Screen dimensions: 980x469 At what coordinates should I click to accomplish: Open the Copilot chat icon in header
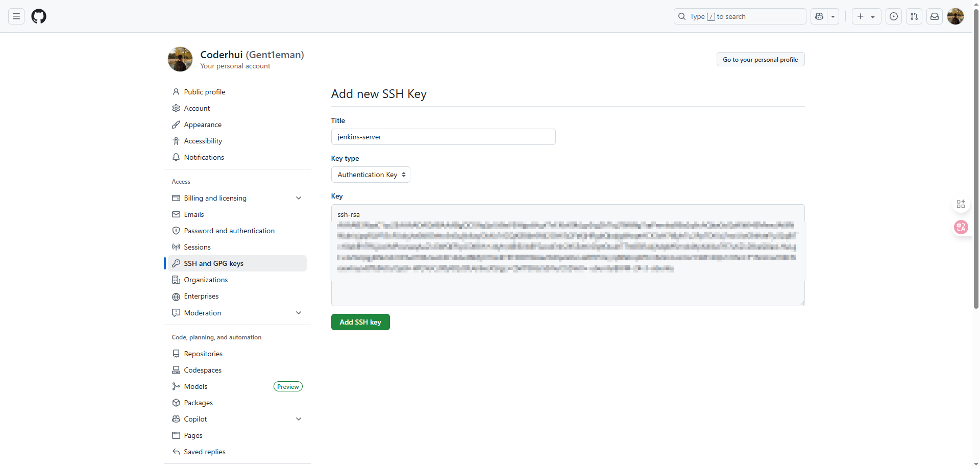tap(819, 16)
